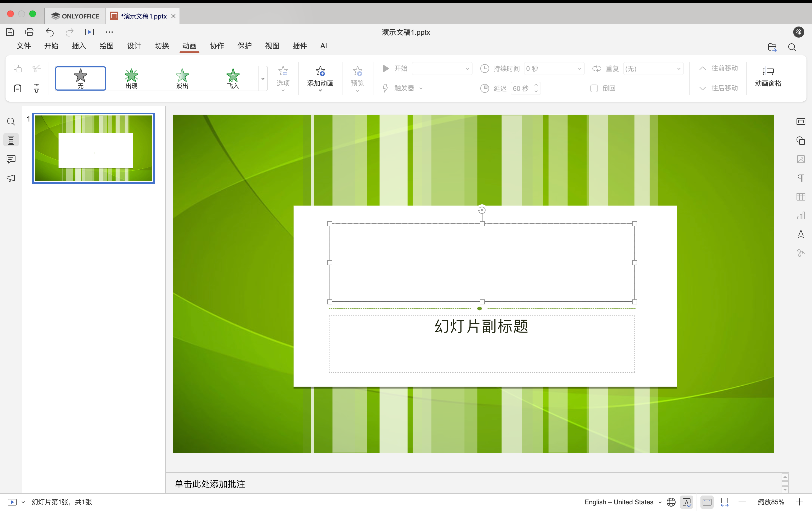This screenshot has width=812, height=511.
Task: Open the 重复 repeat dropdown
Action: (x=679, y=69)
